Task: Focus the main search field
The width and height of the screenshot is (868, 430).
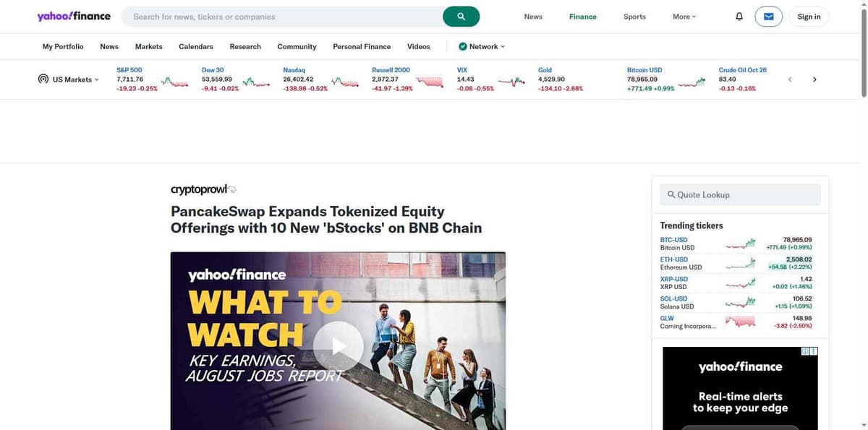Action: (x=282, y=17)
